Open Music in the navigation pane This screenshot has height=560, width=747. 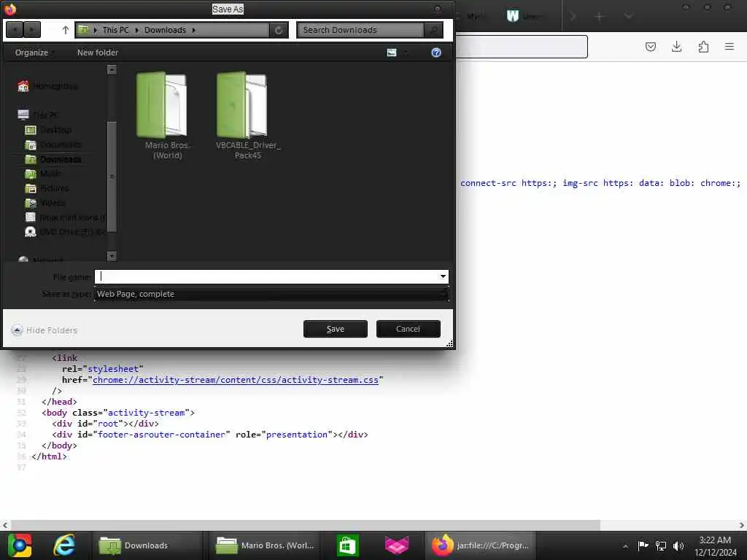[x=43, y=174]
